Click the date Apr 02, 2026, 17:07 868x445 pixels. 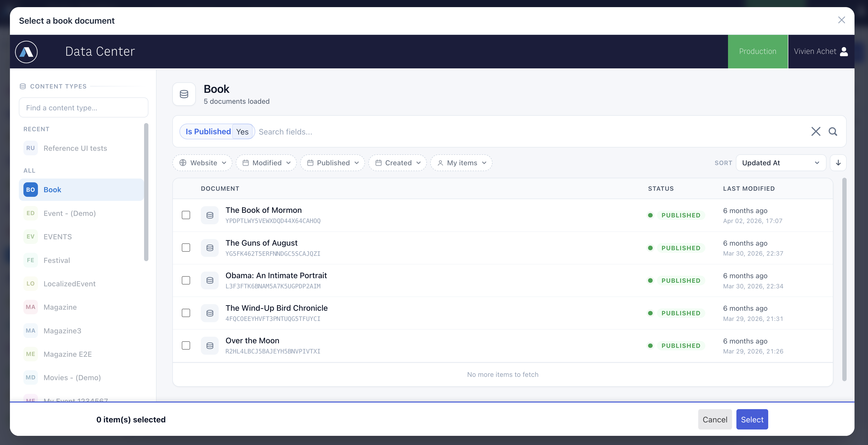[752, 221]
